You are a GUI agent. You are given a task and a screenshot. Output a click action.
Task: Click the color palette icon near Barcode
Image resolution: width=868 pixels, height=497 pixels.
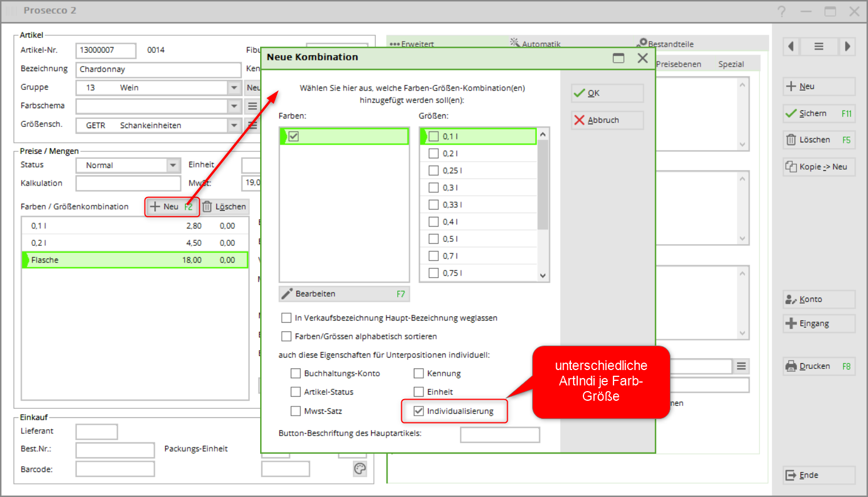[x=360, y=469]
